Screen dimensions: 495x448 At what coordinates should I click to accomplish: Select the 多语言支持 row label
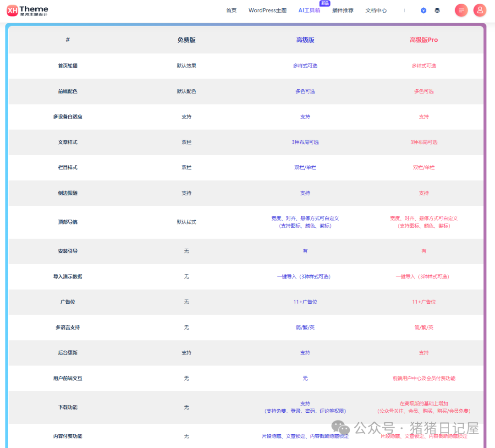[x=67, y=328]
